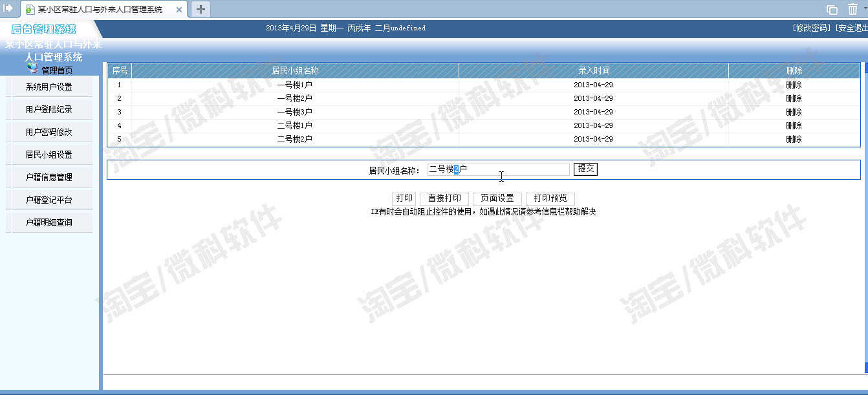
Task: Click the sidebar toggle arrow icon
Action: 8,8
